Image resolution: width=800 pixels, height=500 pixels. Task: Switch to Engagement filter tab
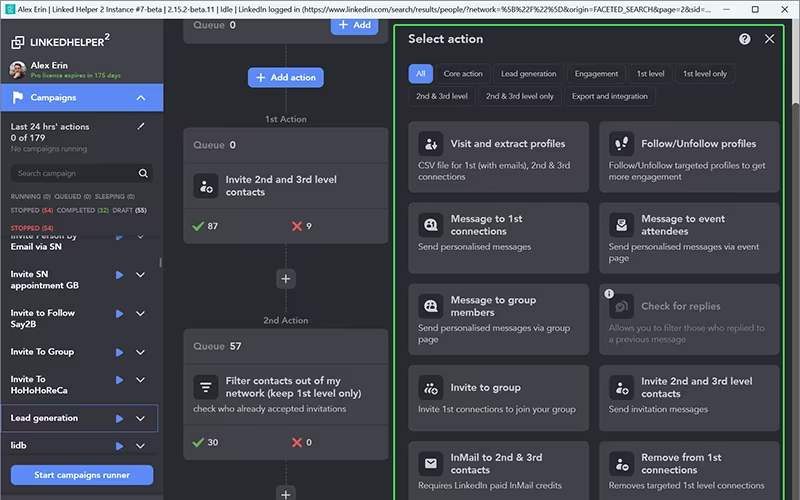pyautogui.click(x=596, y=74)
